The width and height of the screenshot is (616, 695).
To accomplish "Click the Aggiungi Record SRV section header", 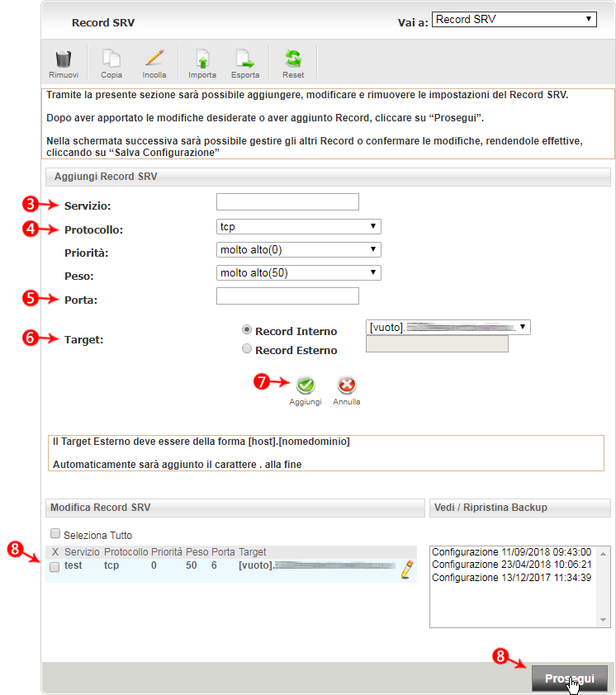I will pyautogui.click(x=328, y=177).
